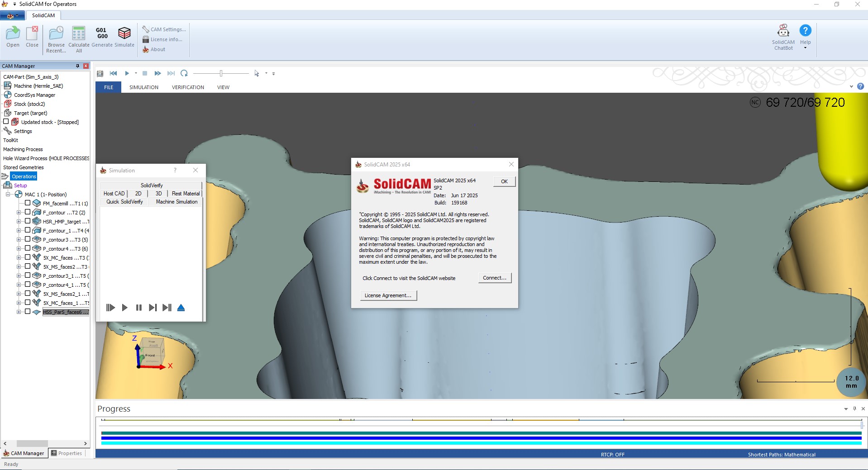Expand the F_contour T2 tree node

click(19, 212)
